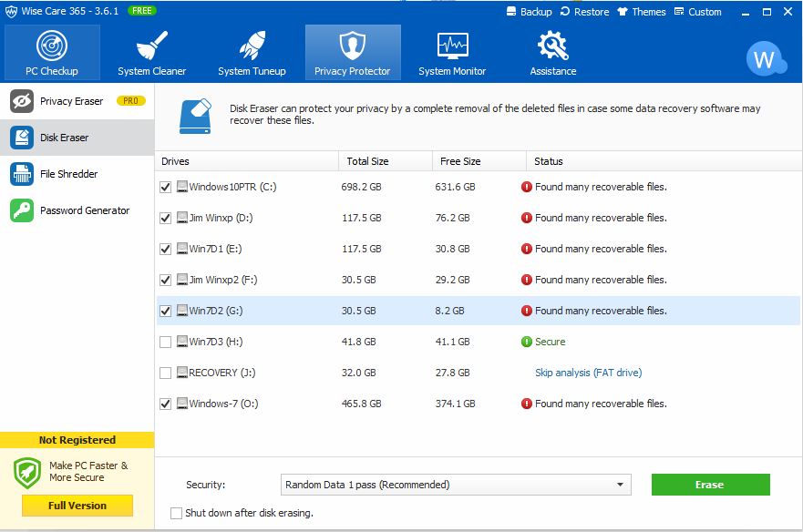This screenshot has height=532, width=803.
Task: Sort by the Free Size column header
Action: click(x=479, y=161)
